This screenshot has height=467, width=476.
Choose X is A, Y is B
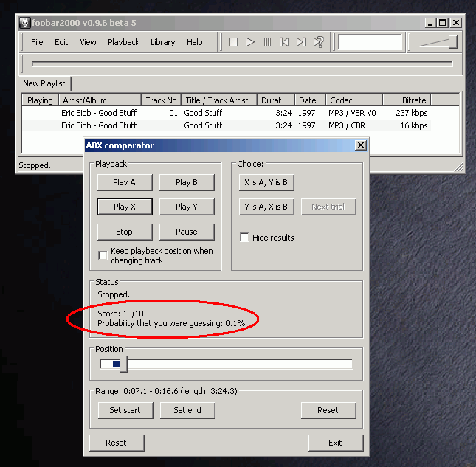coord(266,182)
